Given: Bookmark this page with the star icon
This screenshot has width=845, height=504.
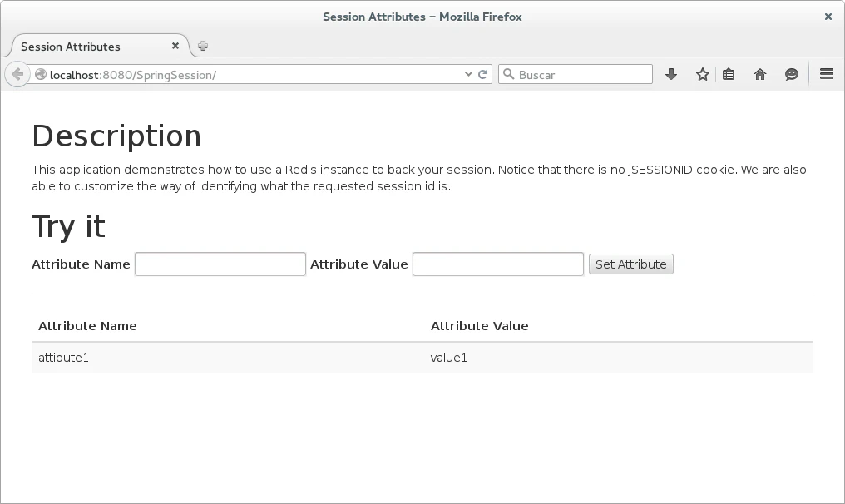Looking at the screenshot, I should (x=703, y=74).
